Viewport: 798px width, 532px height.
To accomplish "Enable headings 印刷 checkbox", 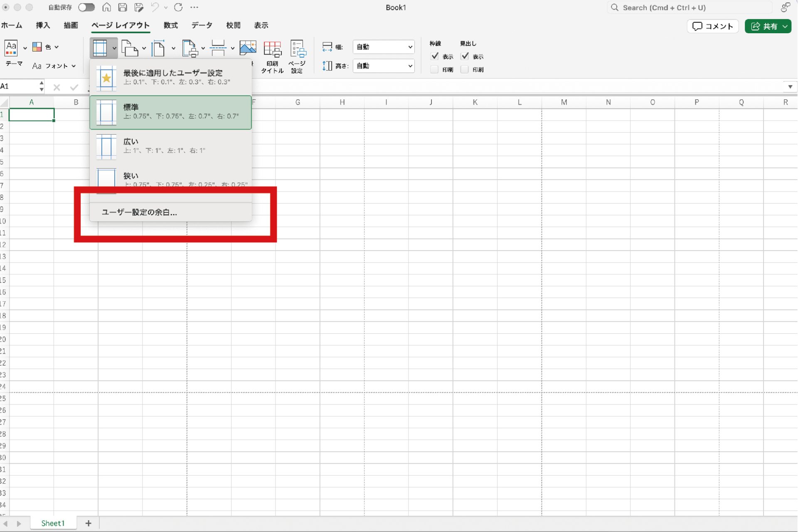I will click(x=465, y=69).
